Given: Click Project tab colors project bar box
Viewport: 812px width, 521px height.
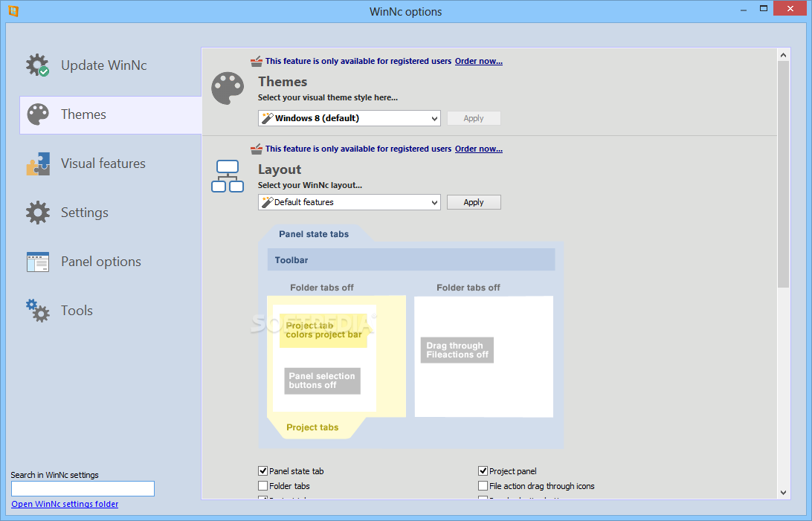Looking at the screenshot, I should point(323,330).
